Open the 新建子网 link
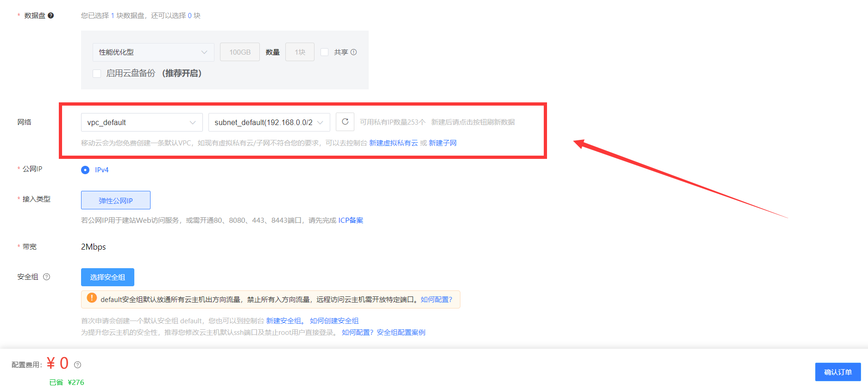868x390 pixels. (x=442, y=143)
